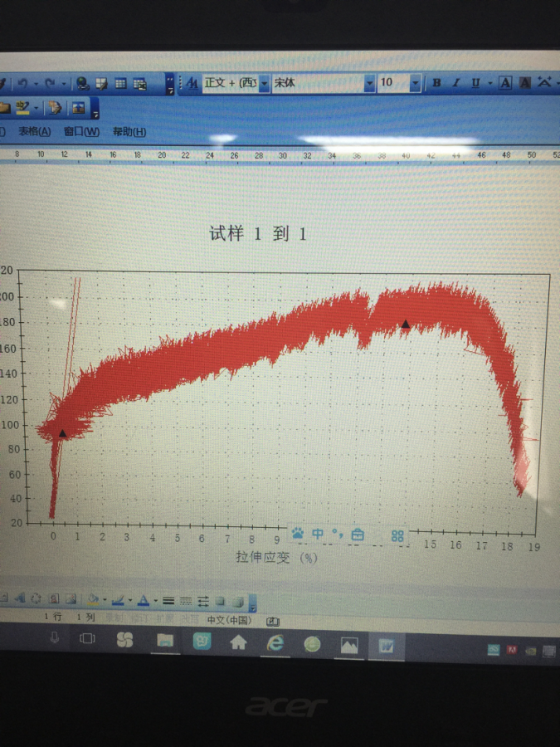Expand the Drawing toolbar options chevron
Screen dimensions: 560x747
coord(253,603)
